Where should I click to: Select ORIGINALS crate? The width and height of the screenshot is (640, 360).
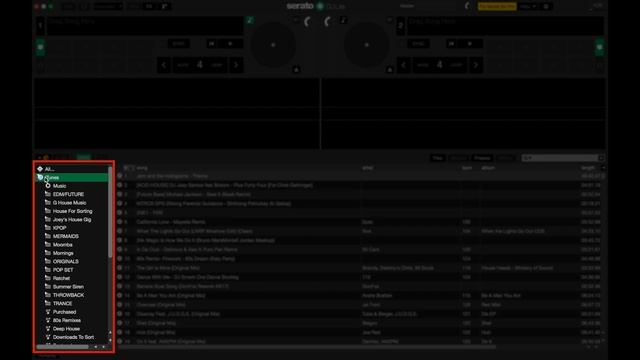point(65,262)
